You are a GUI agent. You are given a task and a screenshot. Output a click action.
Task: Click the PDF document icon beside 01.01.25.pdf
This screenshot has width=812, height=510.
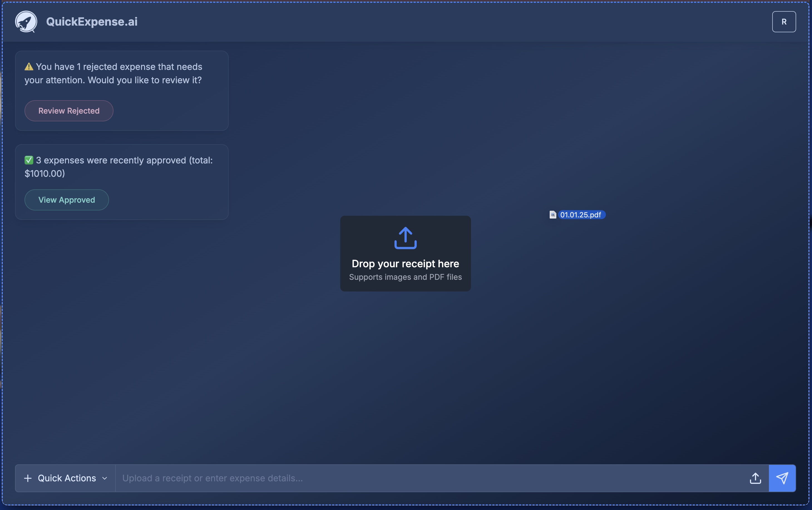coord(553,215)
